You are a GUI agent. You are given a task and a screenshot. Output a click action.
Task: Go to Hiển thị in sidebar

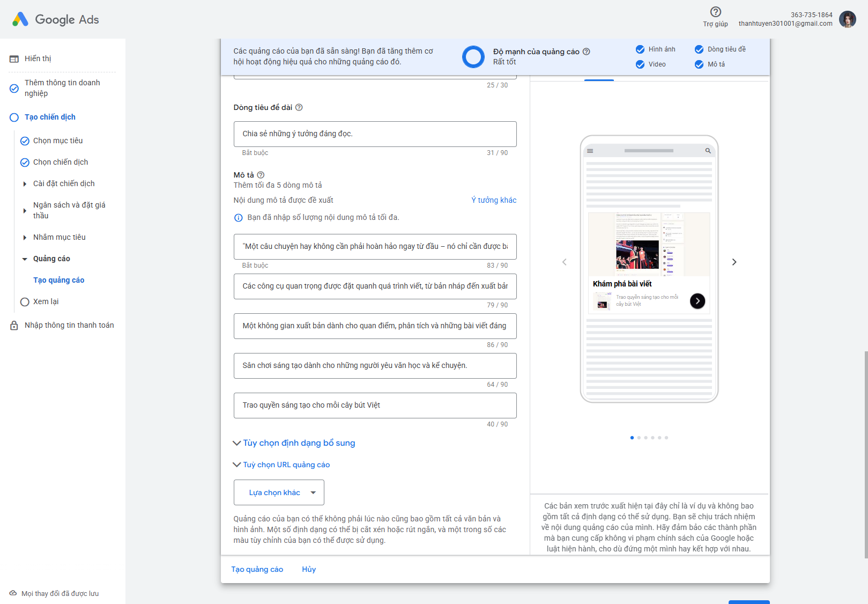pyautogui.click(x=38, y=58)
